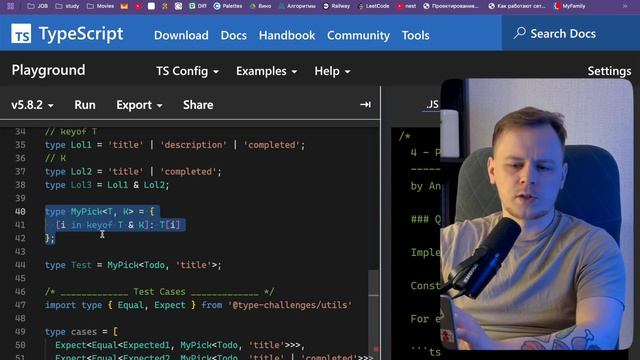Open the Diff bookmark
This screenshot has height=360, width=640.
(x=198, y=6)
